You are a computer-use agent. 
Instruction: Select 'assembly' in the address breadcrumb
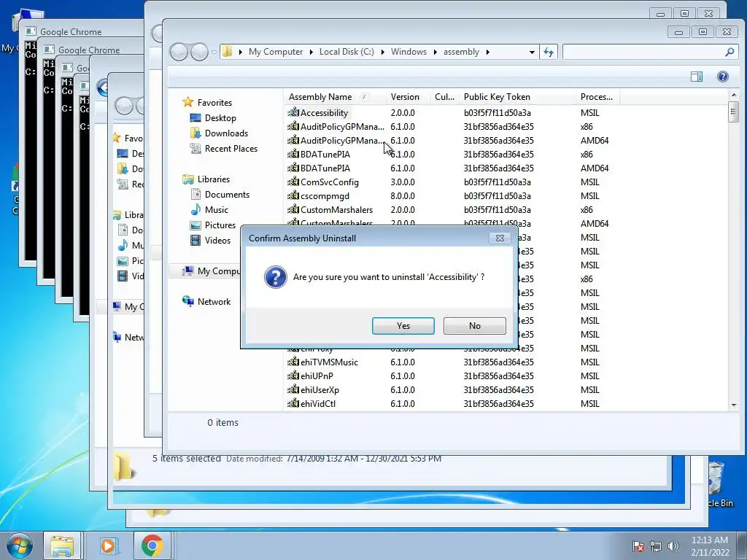461,52
